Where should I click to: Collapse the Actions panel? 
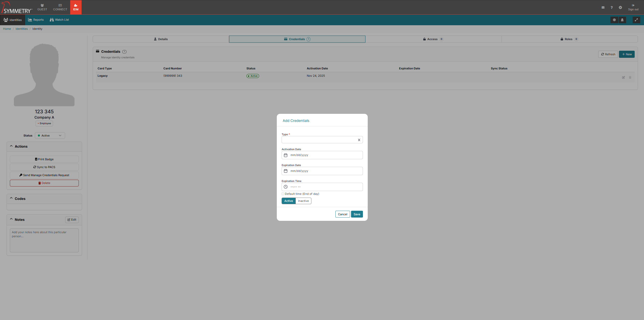point(11,146)
